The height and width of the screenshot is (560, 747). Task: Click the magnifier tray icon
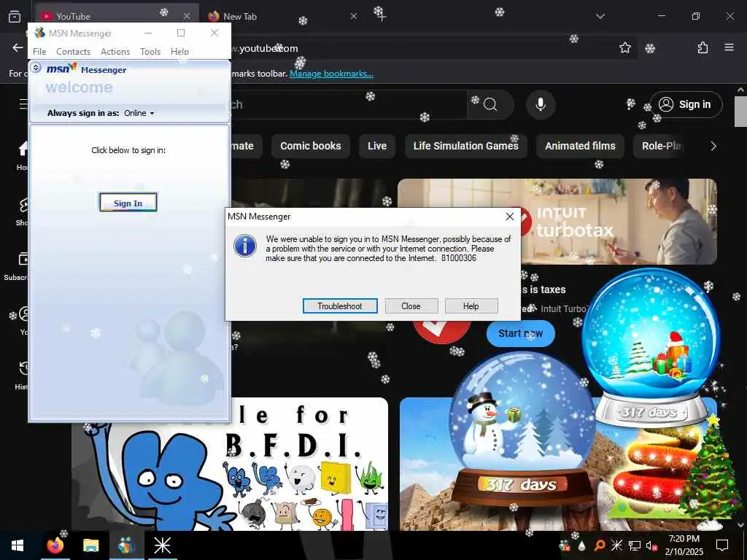tap(600, 545)
